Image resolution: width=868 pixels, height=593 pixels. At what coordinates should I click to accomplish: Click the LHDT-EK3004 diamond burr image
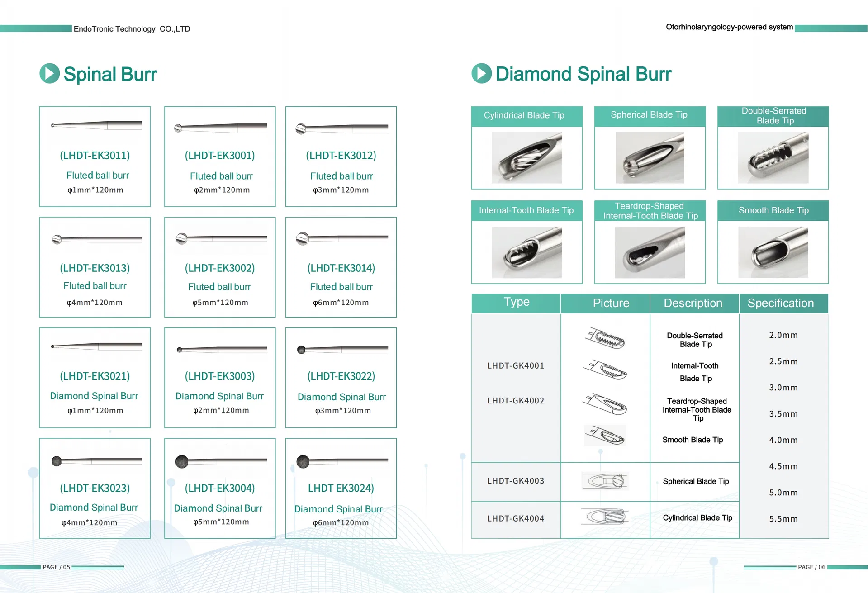point(221,461)
